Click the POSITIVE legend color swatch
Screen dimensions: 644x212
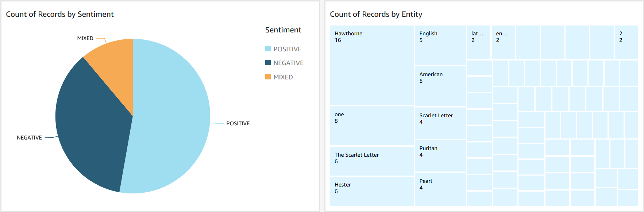pos(268,49)
